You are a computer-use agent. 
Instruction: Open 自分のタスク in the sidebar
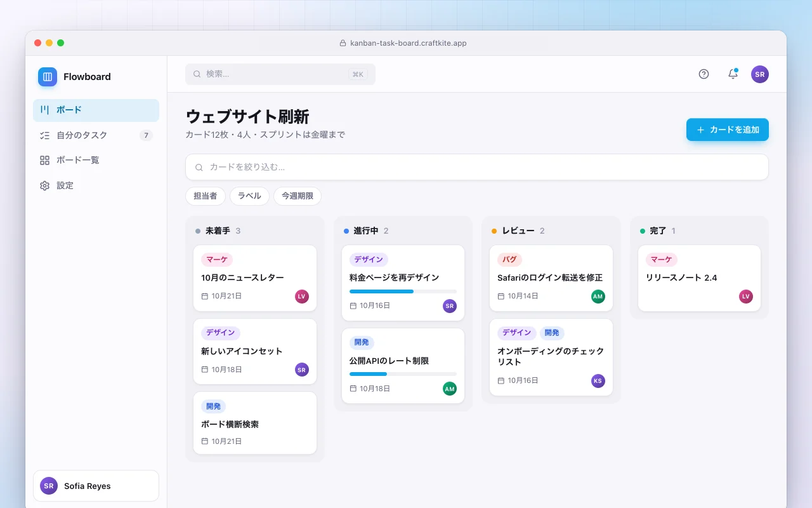[96, 135]
